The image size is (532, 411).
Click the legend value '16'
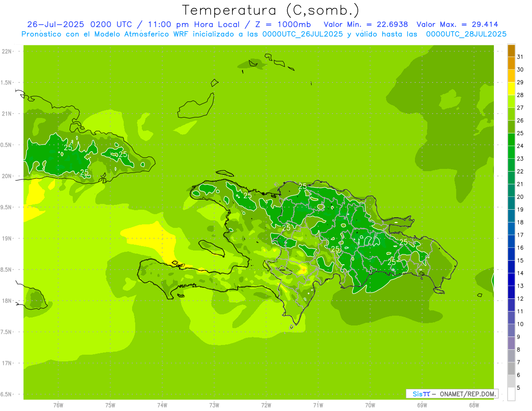[x=520, y=248]
